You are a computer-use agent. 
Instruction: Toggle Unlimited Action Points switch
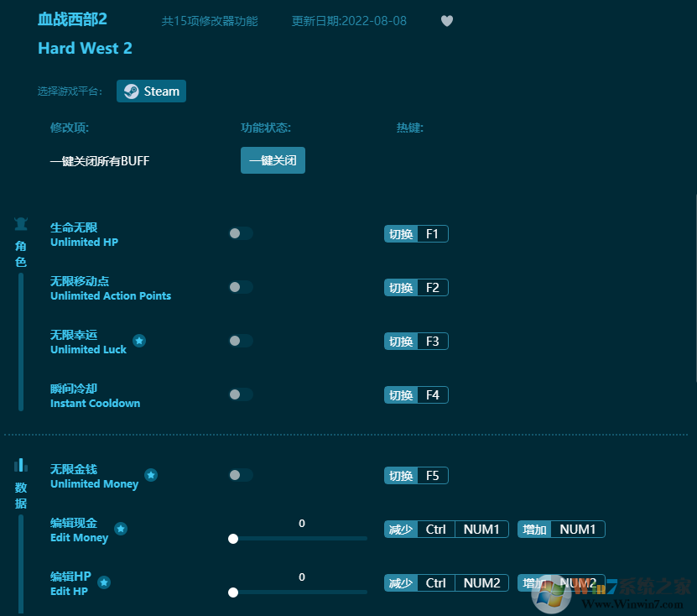(x=241, y=287)
